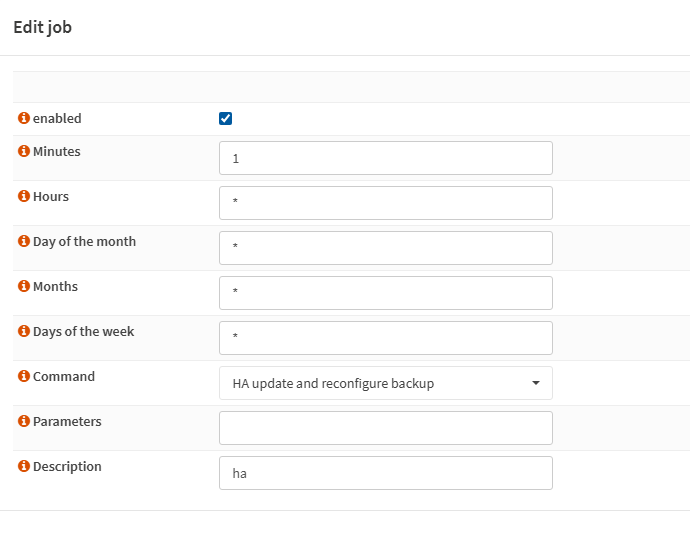Click the Months info icon

24,286
